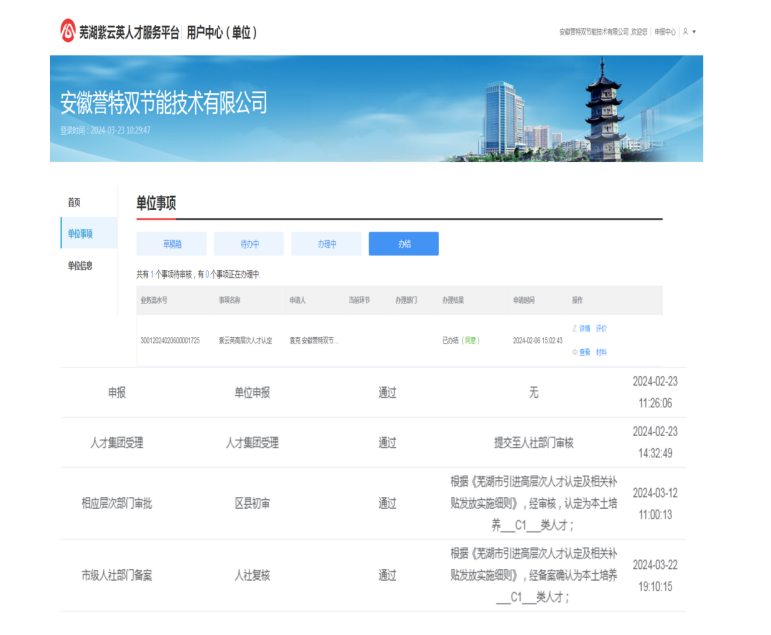Open 申报中心 link in top header

coord(665,32)
